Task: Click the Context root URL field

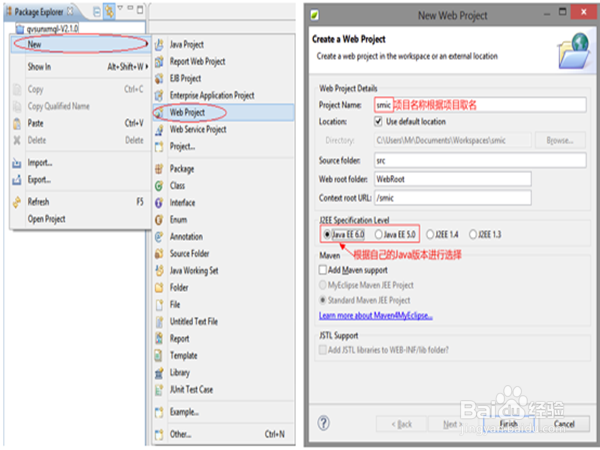Action: click(453, 198)
